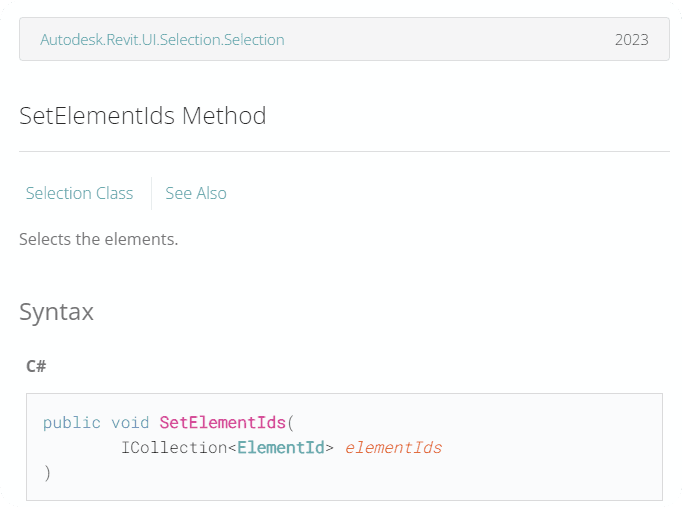Click the 'void' keyword in code

(130, 422)
